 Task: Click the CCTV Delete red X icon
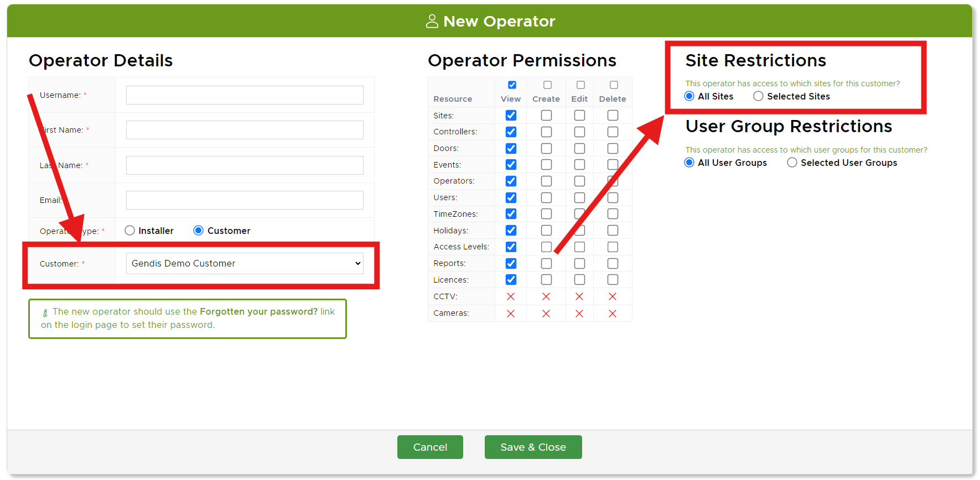point(613,297)
